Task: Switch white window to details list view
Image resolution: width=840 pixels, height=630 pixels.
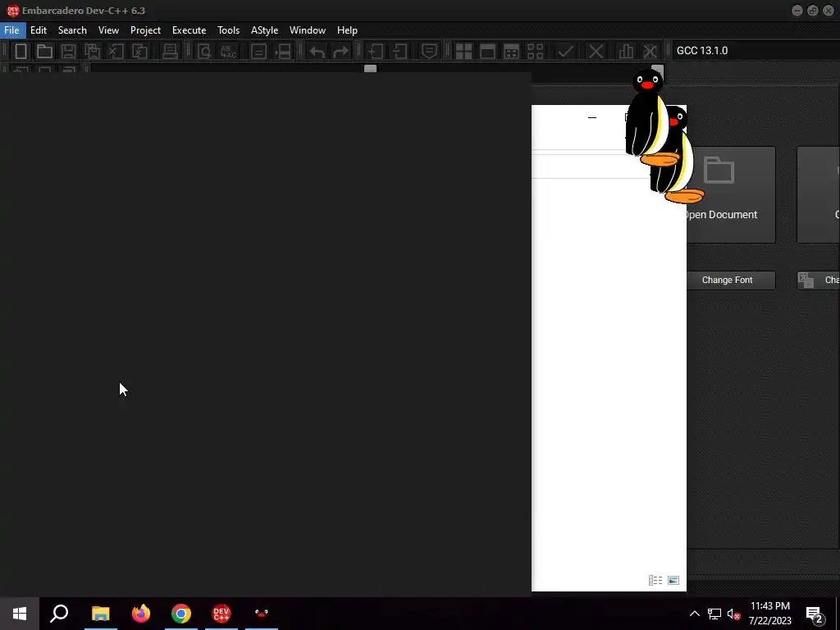Action: (655, 580)
